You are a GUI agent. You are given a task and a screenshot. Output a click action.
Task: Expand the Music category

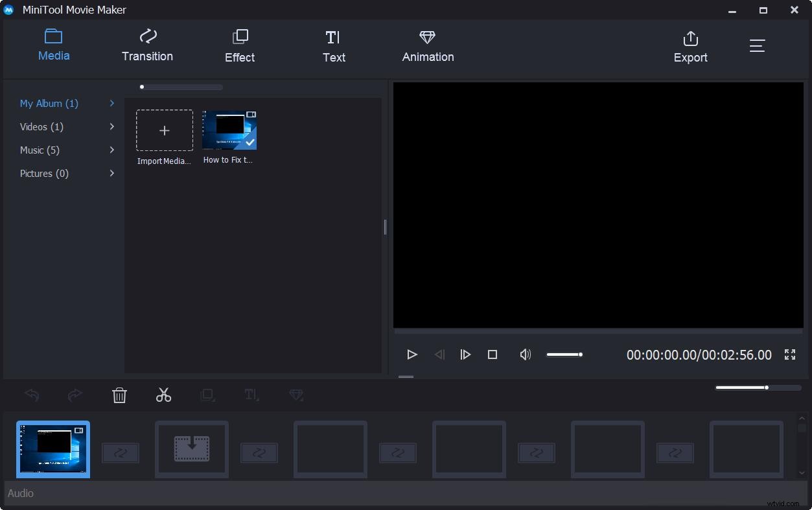(40, 150)
